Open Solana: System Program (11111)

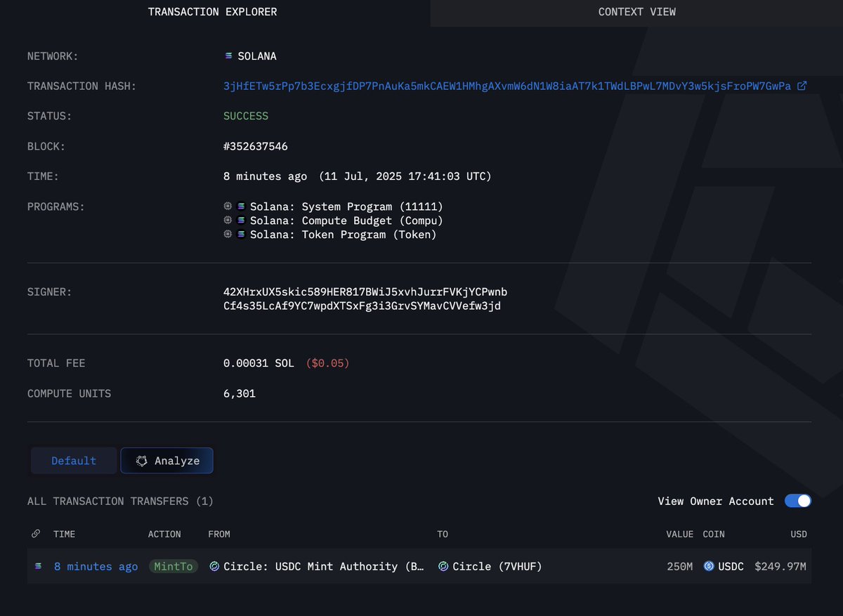coord(346,207)
